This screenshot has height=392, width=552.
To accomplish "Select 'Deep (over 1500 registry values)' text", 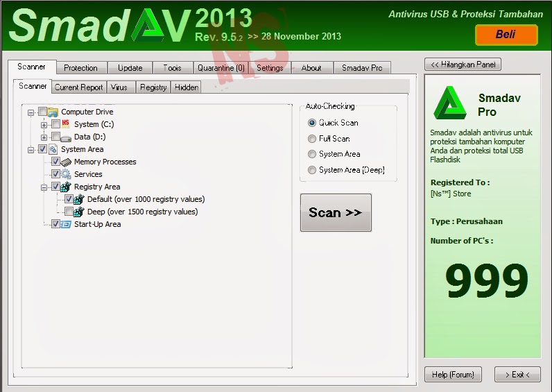I will click(x=143, y=212).
